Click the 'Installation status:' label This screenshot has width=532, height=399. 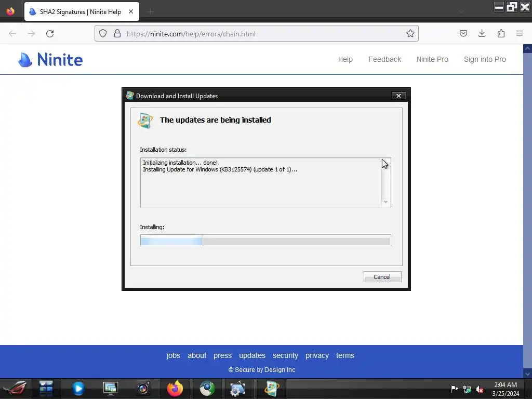coord(163,150)
